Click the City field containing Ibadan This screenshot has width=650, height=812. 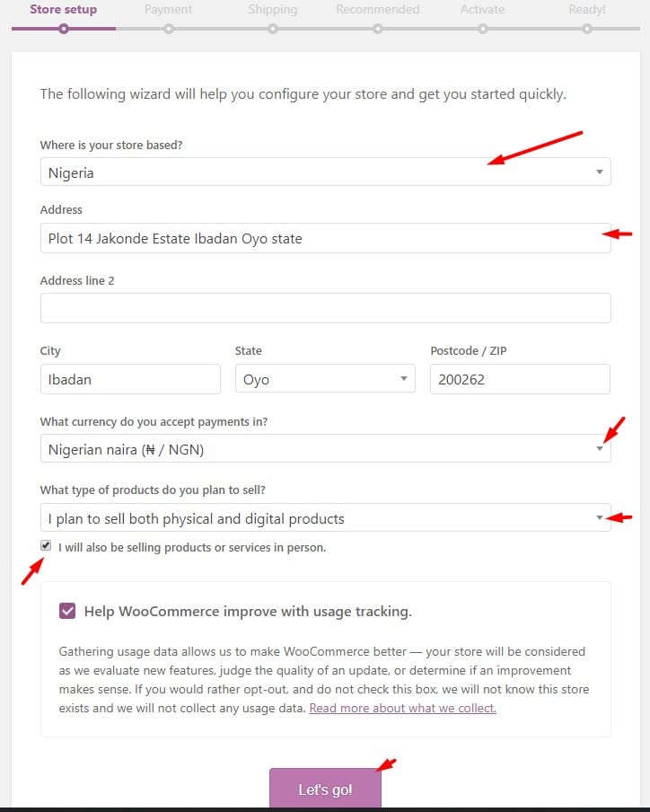click(130, 379)
